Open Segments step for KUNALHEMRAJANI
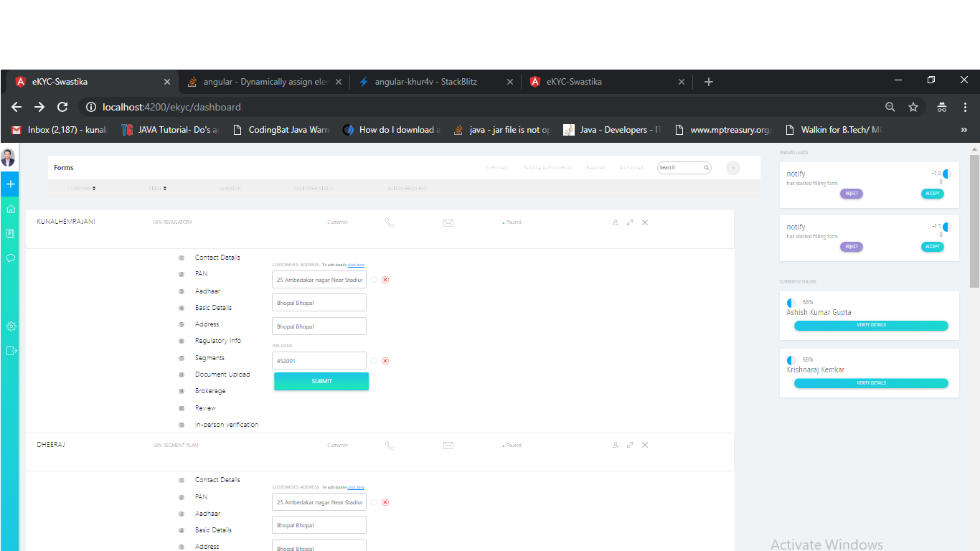 [x=209, y=358]
